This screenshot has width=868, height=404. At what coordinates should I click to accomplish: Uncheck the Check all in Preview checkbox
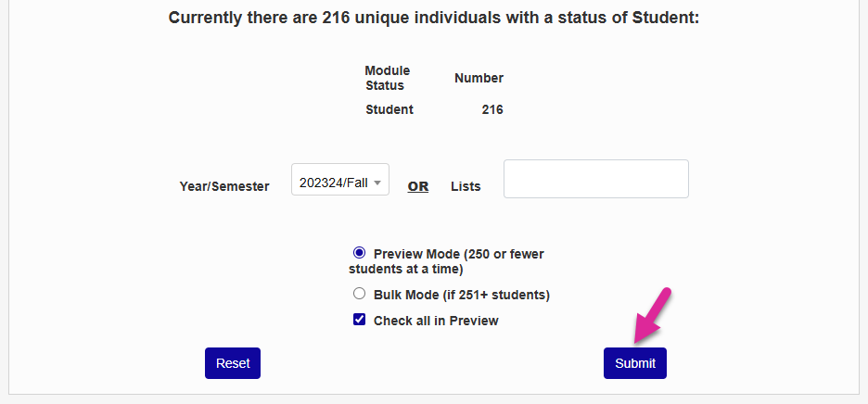[x=360, y=320]
